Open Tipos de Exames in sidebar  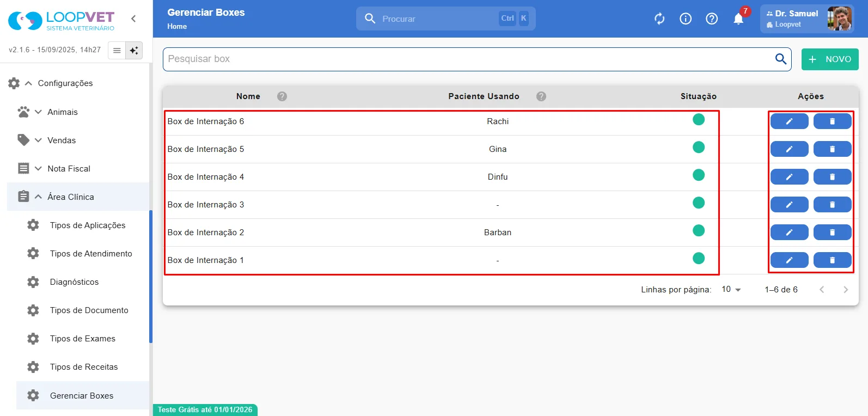[83, 339]
